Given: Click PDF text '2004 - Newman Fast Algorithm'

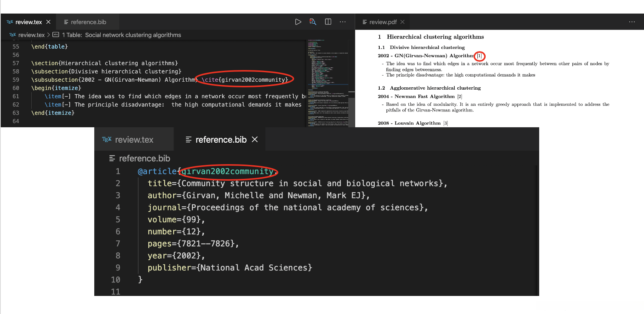Looking at the screenshot, I should click(416, 96).
